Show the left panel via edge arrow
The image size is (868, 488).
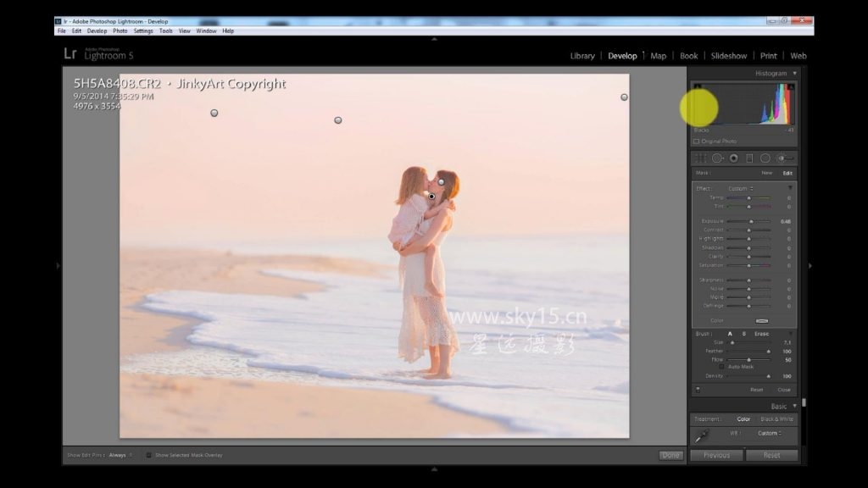point(58,265)
